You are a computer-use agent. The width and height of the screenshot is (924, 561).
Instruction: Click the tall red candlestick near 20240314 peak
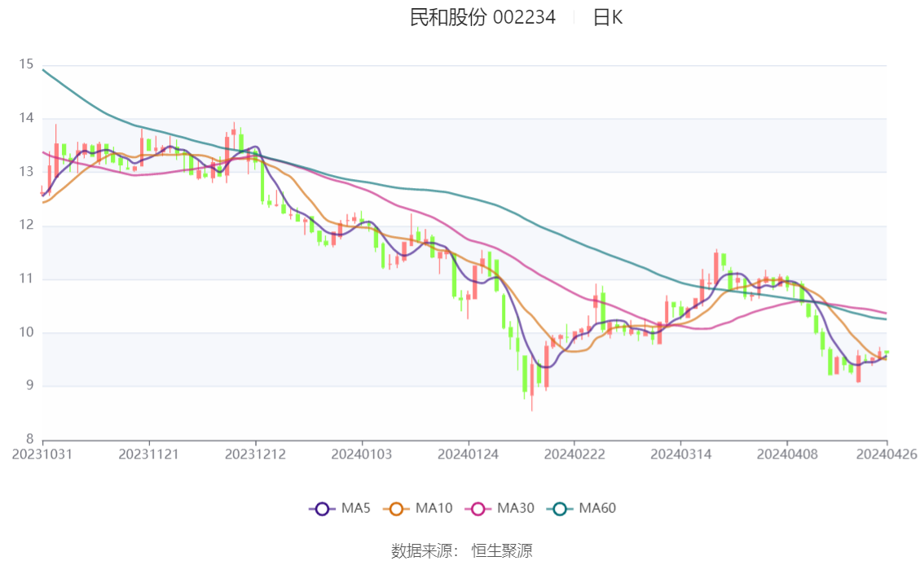(x=716, y=269)
